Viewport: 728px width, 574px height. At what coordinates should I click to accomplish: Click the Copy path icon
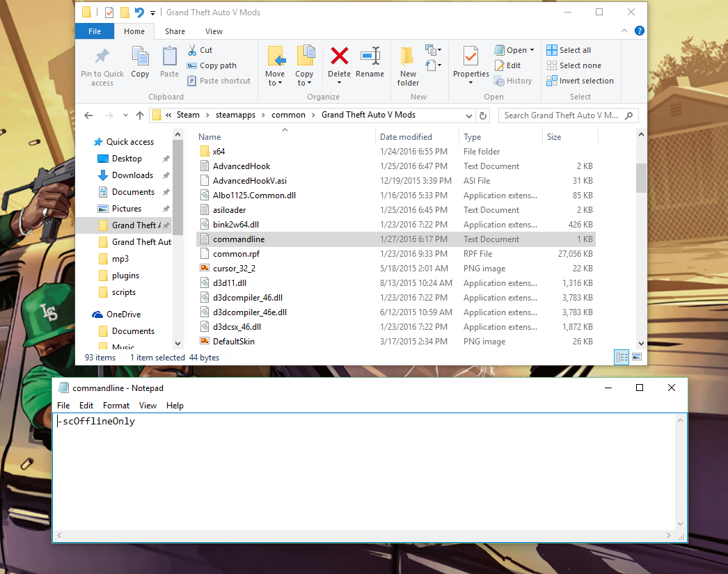192,65
